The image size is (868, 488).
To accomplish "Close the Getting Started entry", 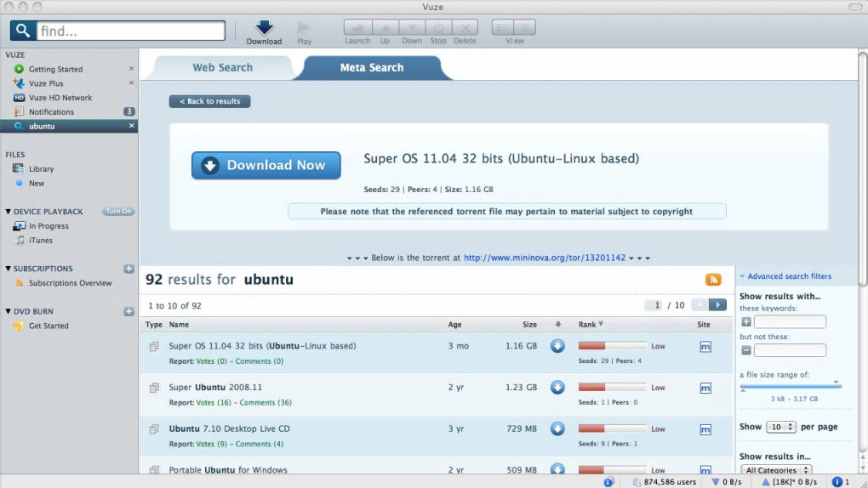I will coord(131,69).
